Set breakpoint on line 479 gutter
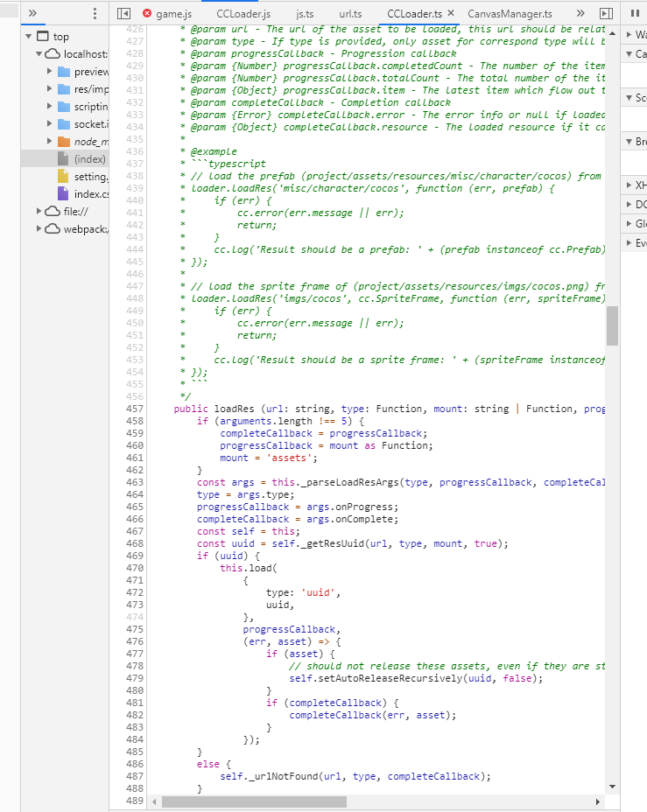The height and width of the screenshot is (812, 647). 135,678
